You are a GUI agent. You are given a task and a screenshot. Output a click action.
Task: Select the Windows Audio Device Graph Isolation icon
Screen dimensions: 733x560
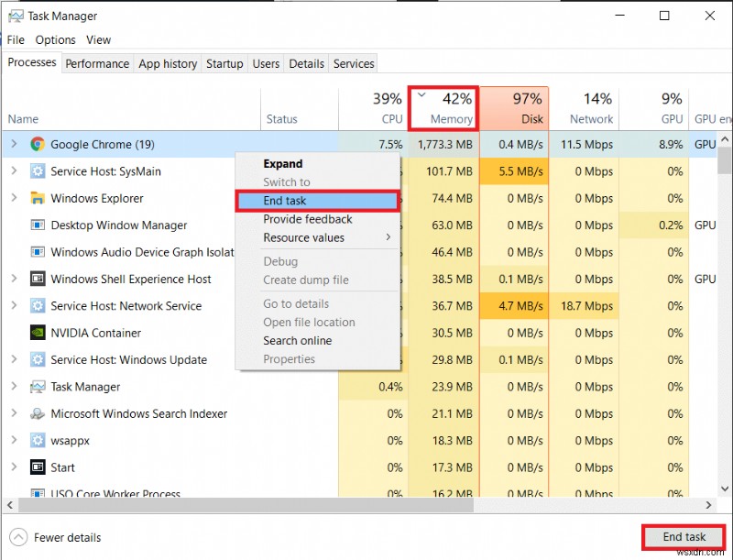tap(37, 252)
